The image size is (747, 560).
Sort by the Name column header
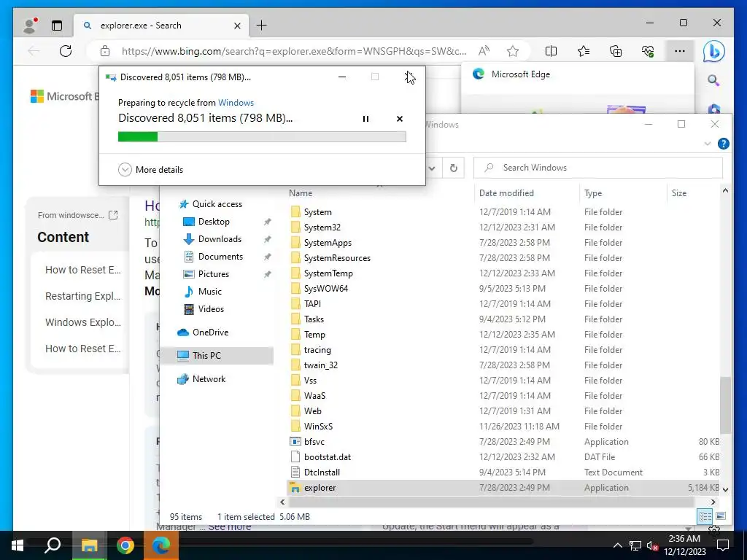tap(300, 192)
